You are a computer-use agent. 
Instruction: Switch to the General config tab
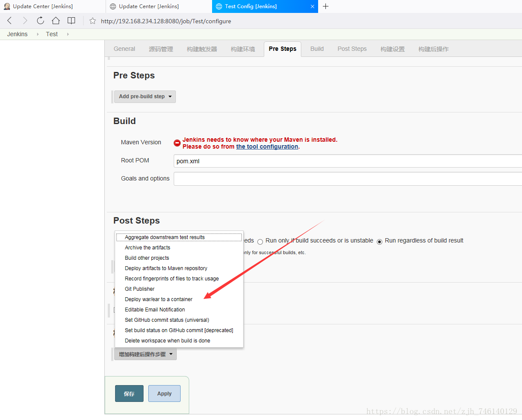point(125,49)
